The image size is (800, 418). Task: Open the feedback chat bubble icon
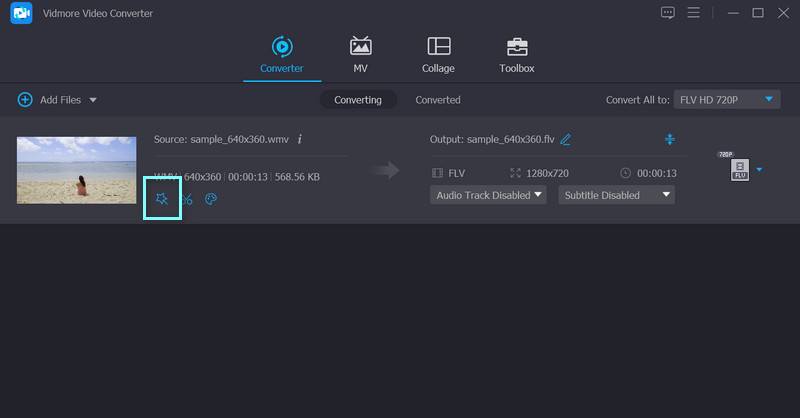point(668,13)
